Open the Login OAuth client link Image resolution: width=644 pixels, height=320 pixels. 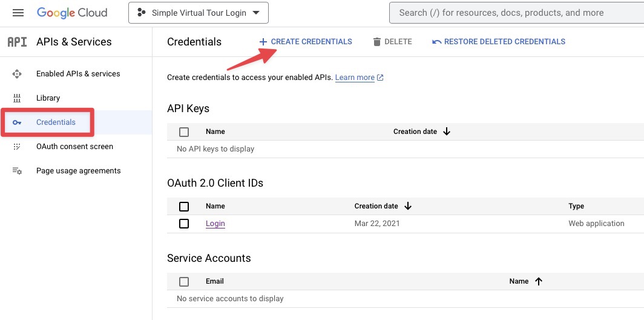click(215, 224)
